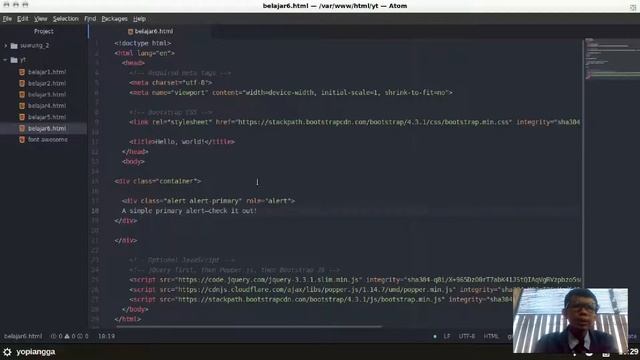Click the HTML icon beside belajar4.html
This screenshot has width=640, height=360.
click(22, 106)
